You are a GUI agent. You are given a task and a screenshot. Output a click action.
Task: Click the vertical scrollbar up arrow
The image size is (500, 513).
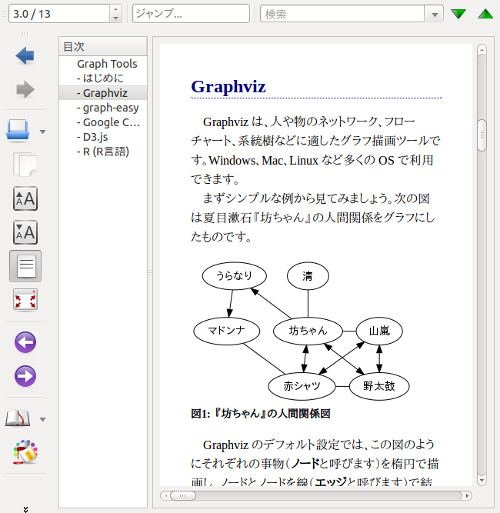coord(482,50)
